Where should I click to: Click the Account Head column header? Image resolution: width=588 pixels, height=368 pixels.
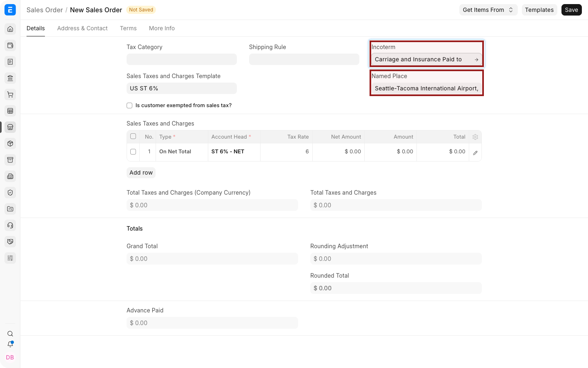click(234, 137)
